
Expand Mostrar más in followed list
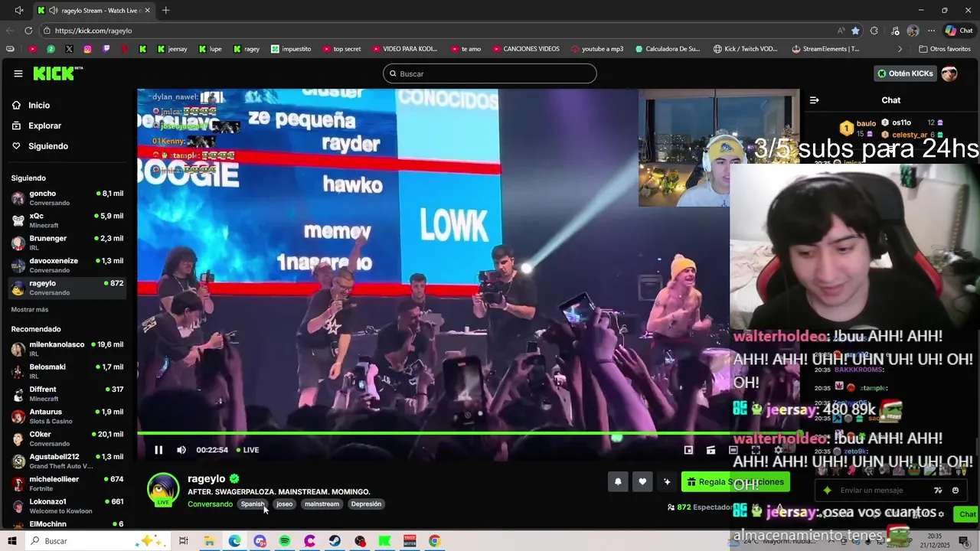(x=30, y=309)
